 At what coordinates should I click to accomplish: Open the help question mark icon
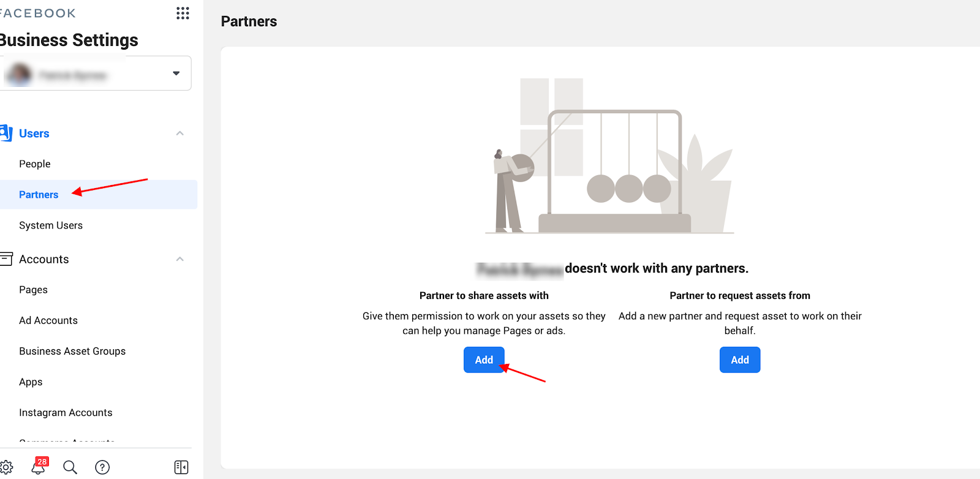pos(102,467)
